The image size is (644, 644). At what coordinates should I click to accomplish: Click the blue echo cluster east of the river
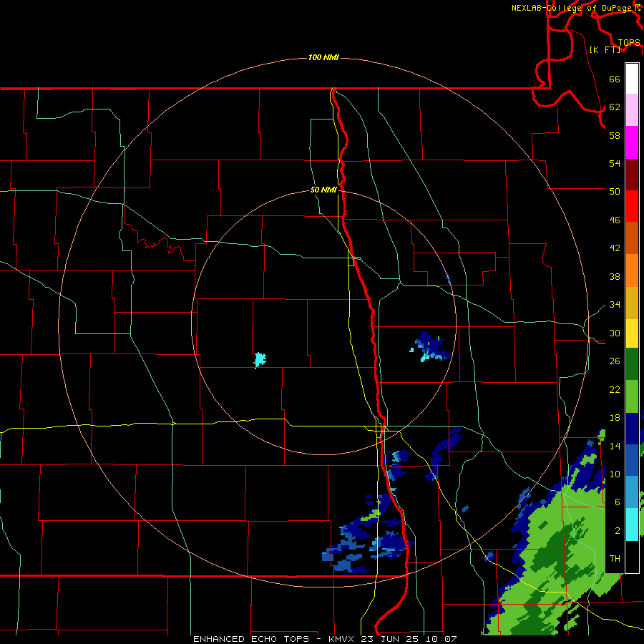pyautogui.click(x=431, y=346)
